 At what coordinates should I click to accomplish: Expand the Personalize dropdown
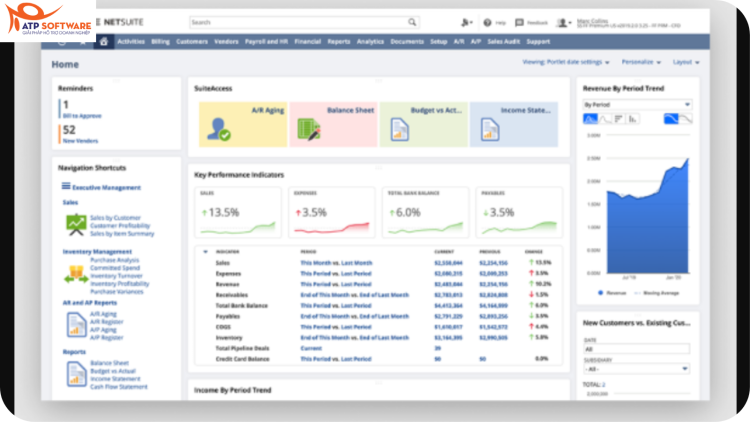tap(641, 62)
